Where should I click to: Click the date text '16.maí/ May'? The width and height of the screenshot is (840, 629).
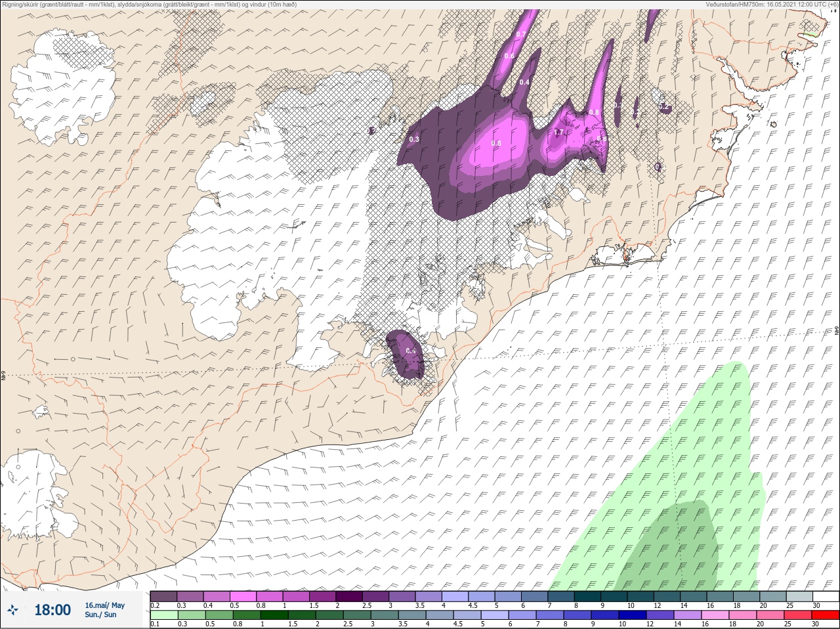[x=104, y=605]
